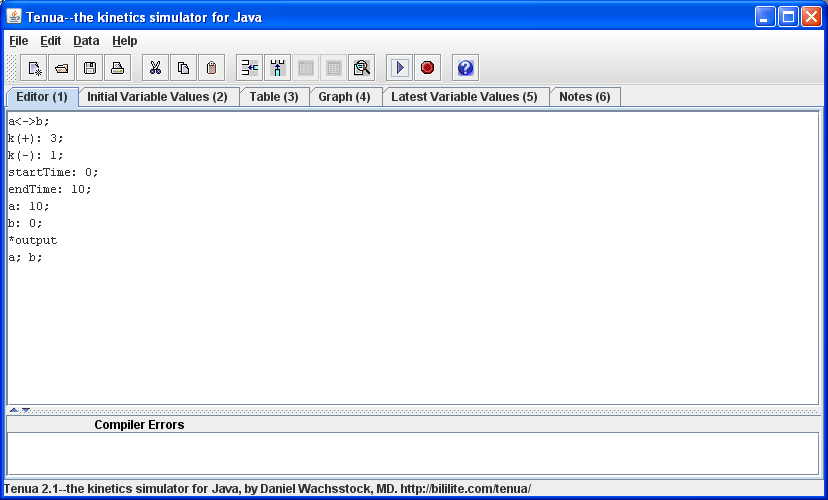Image resolution: width=828 pixels, height=500 pixels.
Task: Click the line 'a; b;'
Action: point(25,257)
